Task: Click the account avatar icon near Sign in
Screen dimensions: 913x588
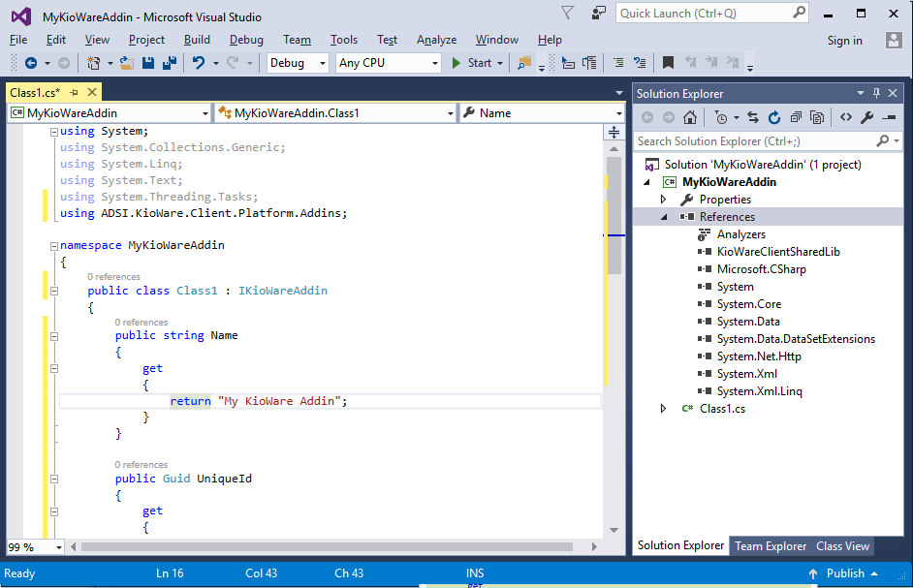Action: pyautogui.click(x=894, y=40)
